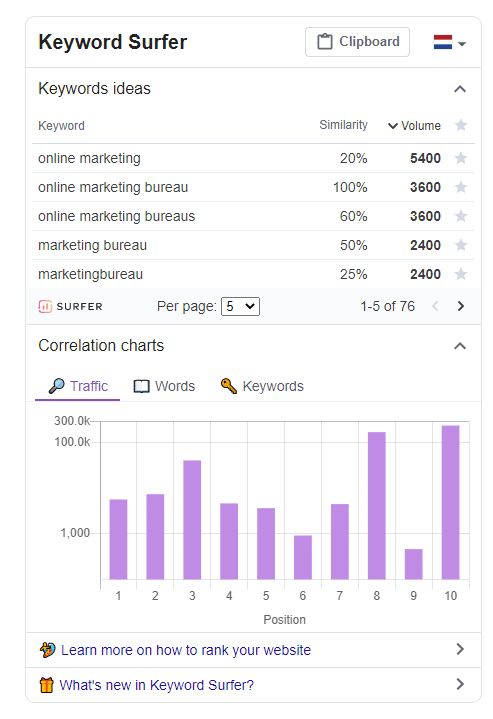Star the 'marketing bureau' keyword
This screenshot has width=493, height=719.
(460, 245)
